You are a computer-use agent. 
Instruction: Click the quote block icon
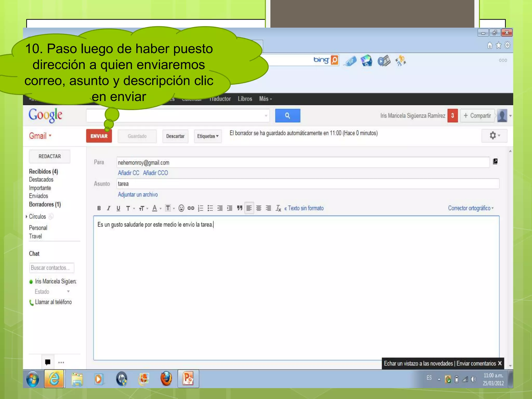coord(239,208)
